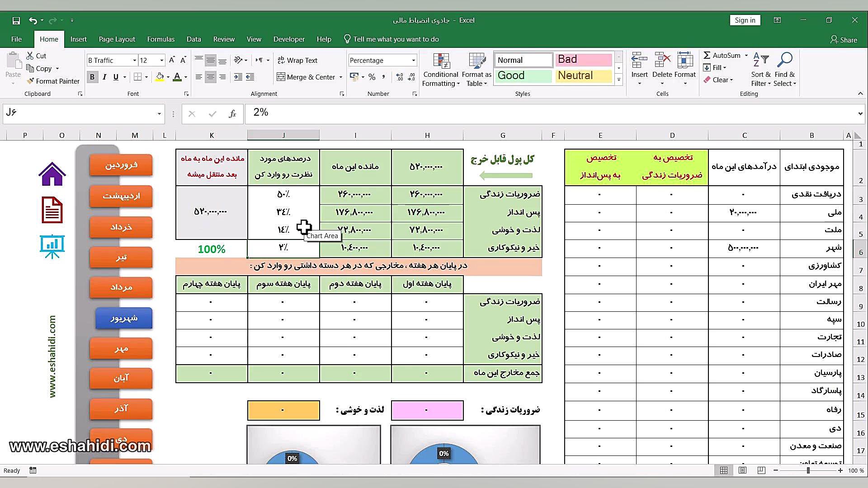Open the File tab
The image size is (868, 488).
[16, 39]
